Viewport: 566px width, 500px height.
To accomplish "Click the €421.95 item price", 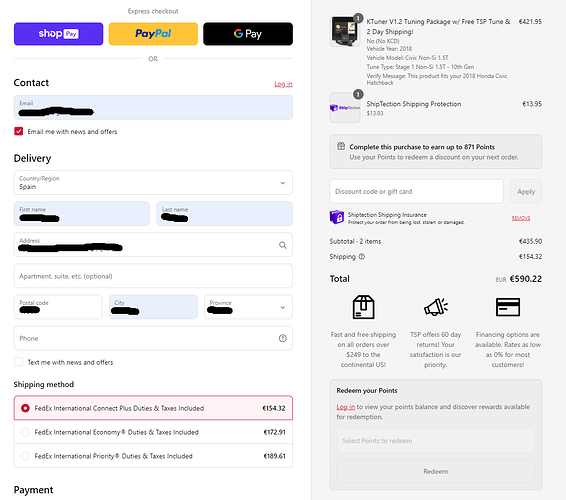I will 530,22.
